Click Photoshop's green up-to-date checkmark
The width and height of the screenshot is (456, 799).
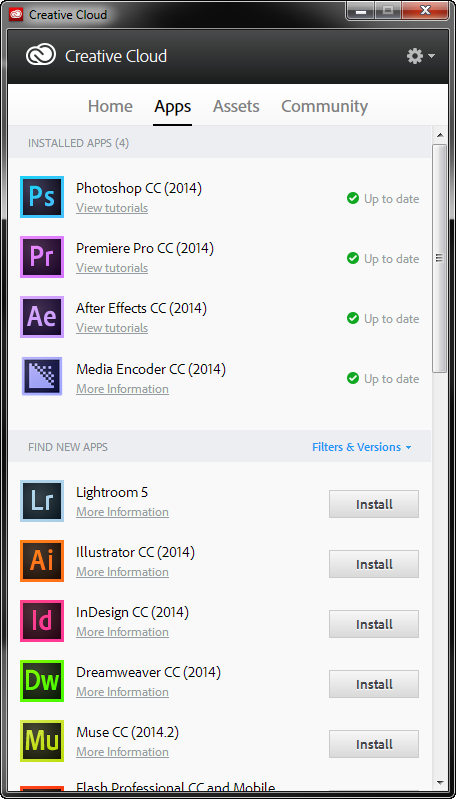[353, 198]
